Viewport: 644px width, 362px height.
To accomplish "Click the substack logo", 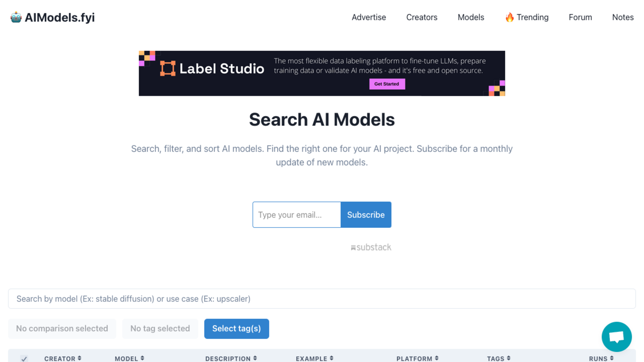I will coord(371,247).
